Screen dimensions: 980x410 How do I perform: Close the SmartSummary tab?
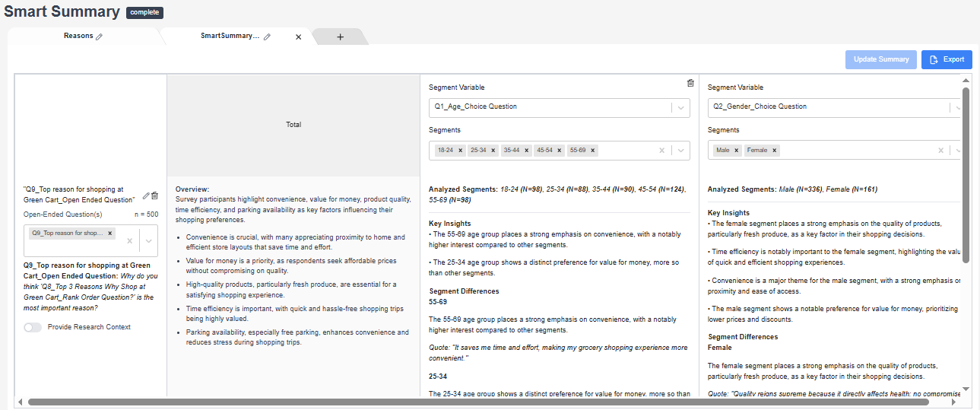coord(298,37)
